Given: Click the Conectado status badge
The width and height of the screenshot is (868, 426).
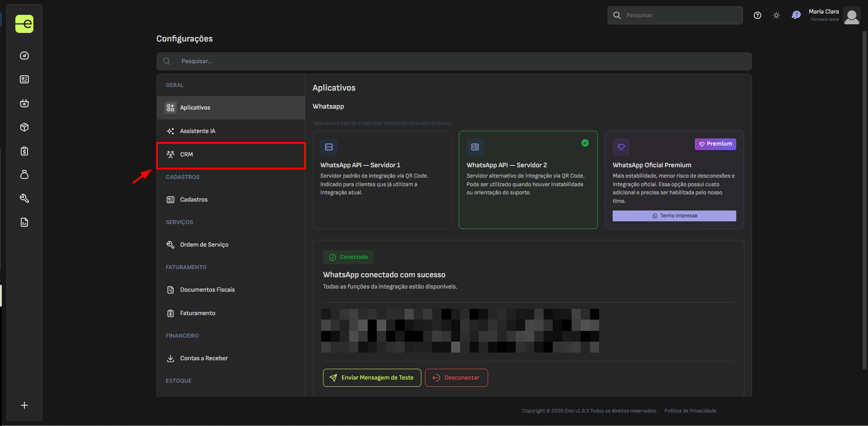Looking at the screenshot, I should pyautogui.click(x=348, y=257).
